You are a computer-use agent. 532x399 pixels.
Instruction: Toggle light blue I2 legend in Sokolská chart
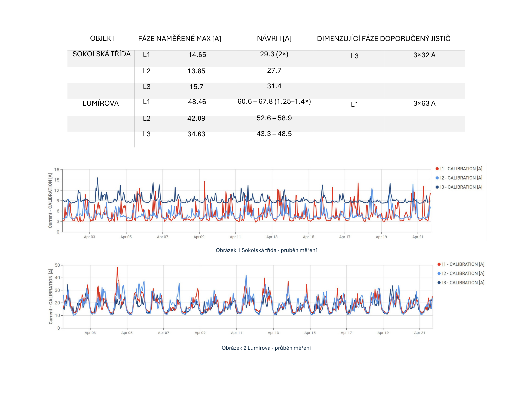pos(459,178)
